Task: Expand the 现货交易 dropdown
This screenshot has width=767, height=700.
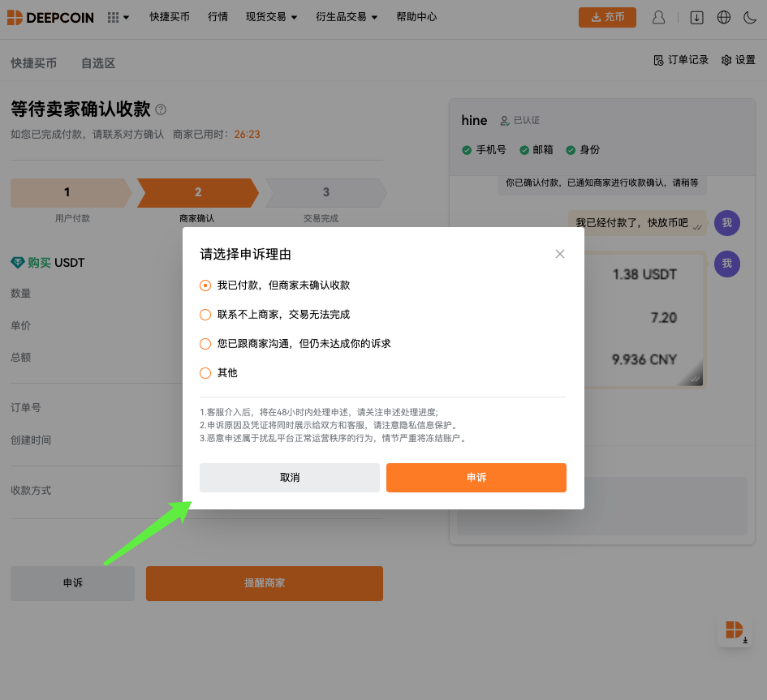Action: [271, 16]
